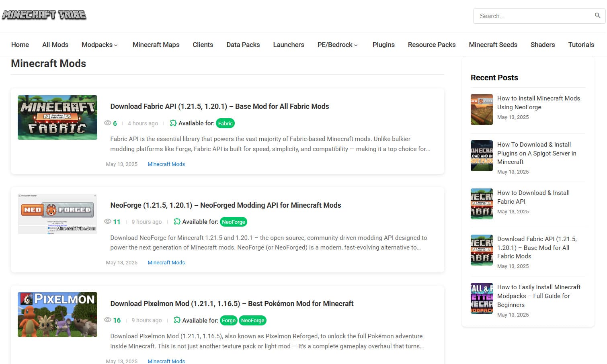Open the Tutorials menu item
Screen dimensions: 607x364
click(x=581, y=45)
